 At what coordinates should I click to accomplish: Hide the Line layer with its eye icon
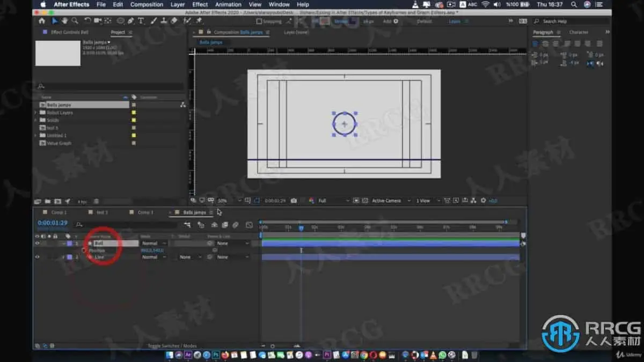[37, 257]
